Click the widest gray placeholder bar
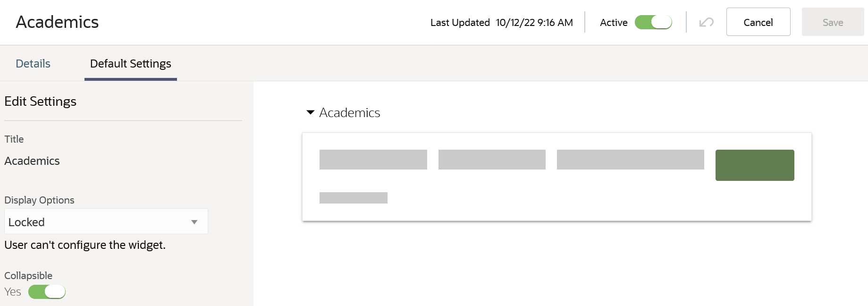868x306 pixels. [x=630, y=160]
